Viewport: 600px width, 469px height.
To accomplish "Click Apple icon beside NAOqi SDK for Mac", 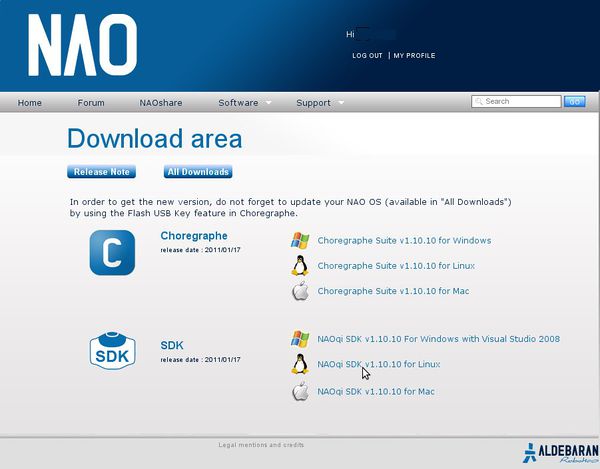I will tap(299, 392).
